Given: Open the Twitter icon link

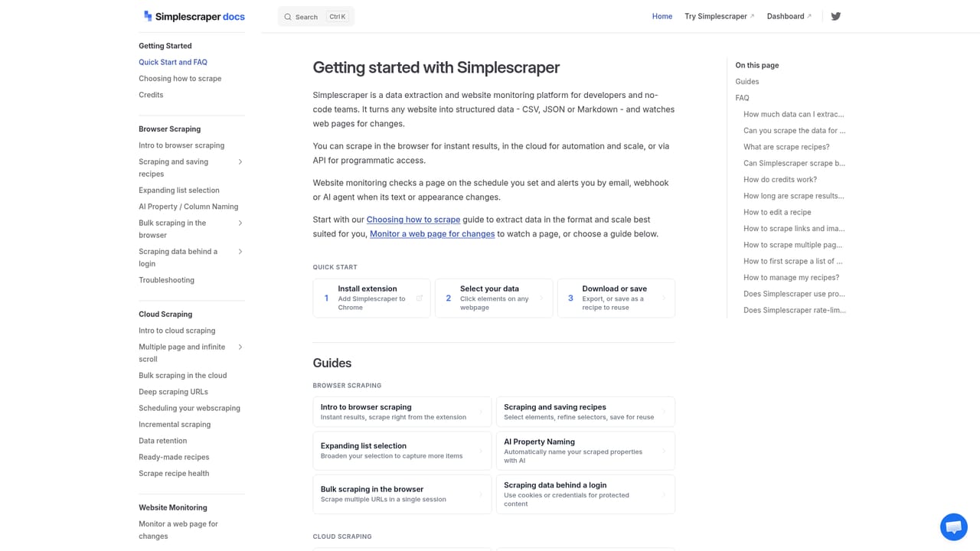Looking at the screenshot, I should coord(836,16).
